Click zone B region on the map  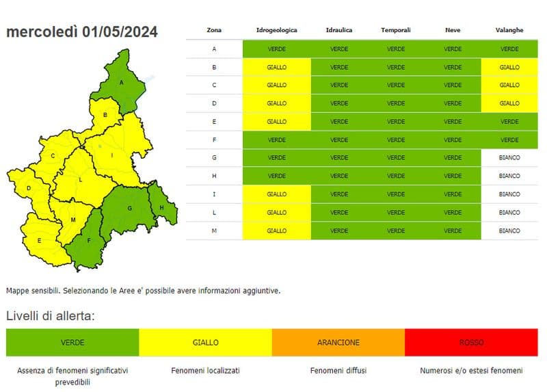tap(105, 116)
